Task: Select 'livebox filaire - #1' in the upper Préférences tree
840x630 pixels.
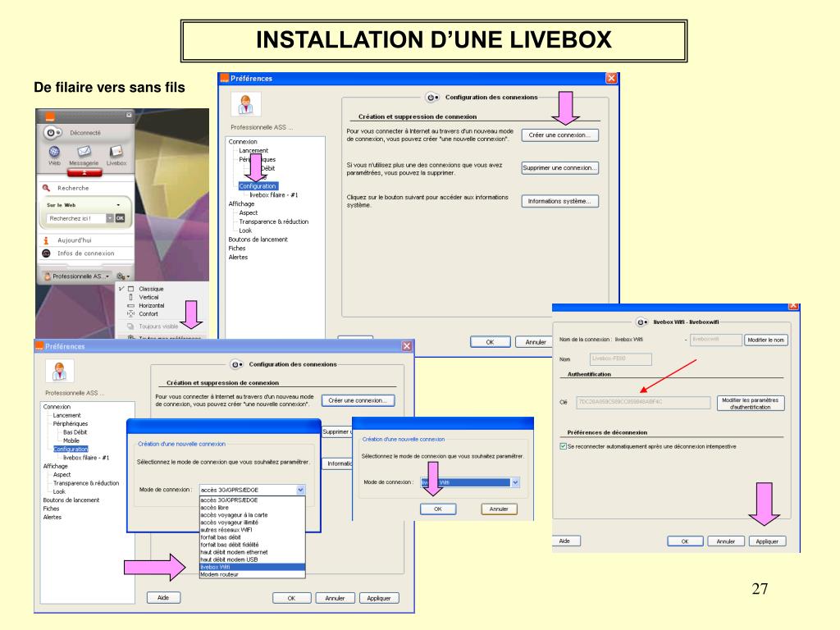Action: (x=274, y=195)
